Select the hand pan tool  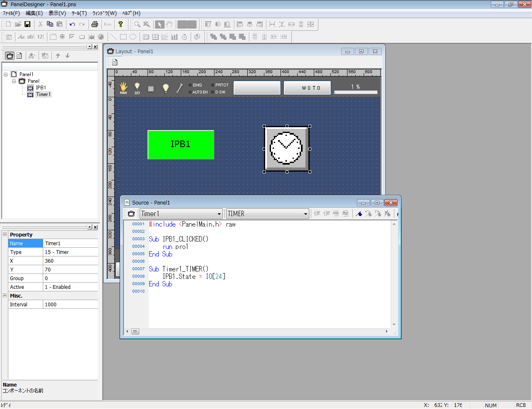coord(170,25)
